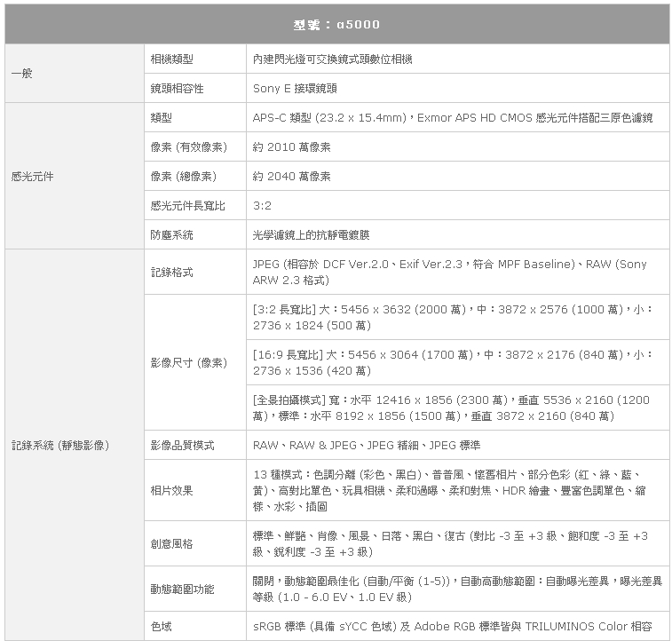The width and height of the screenshot is (672, 641).
Task: Click the 像素 (總像素) label
Action: (184, 176)
